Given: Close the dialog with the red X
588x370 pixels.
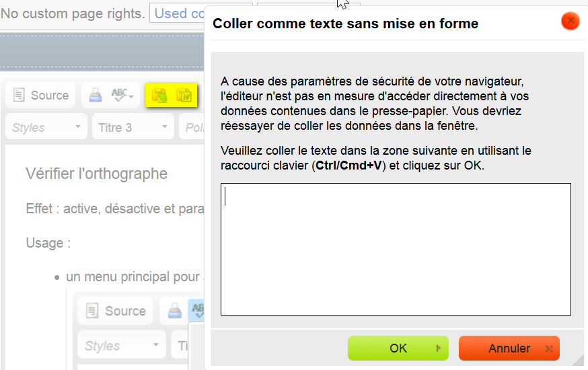Looking at the screenshot, I should click(571, 22).
